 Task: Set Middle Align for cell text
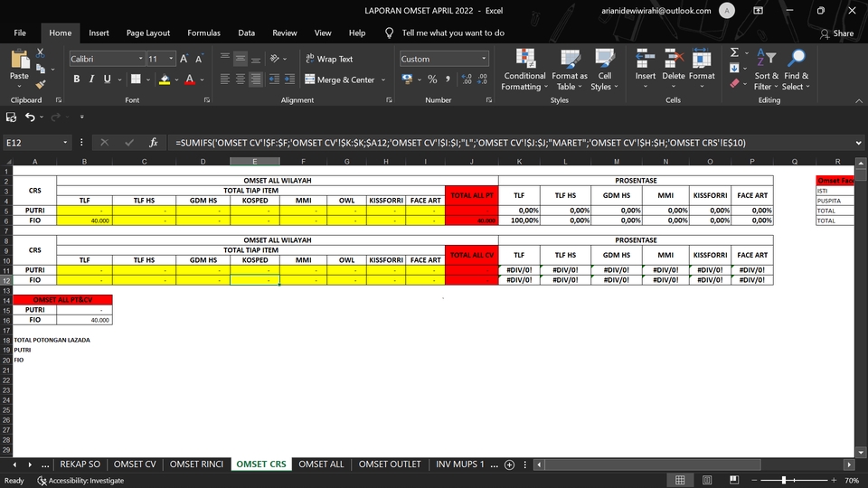click(x=241, y=58)
